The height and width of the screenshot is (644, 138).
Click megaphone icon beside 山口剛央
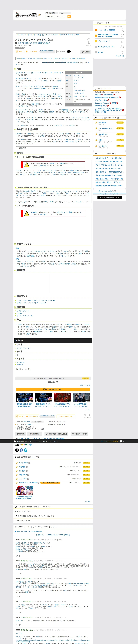coord(17,471)
